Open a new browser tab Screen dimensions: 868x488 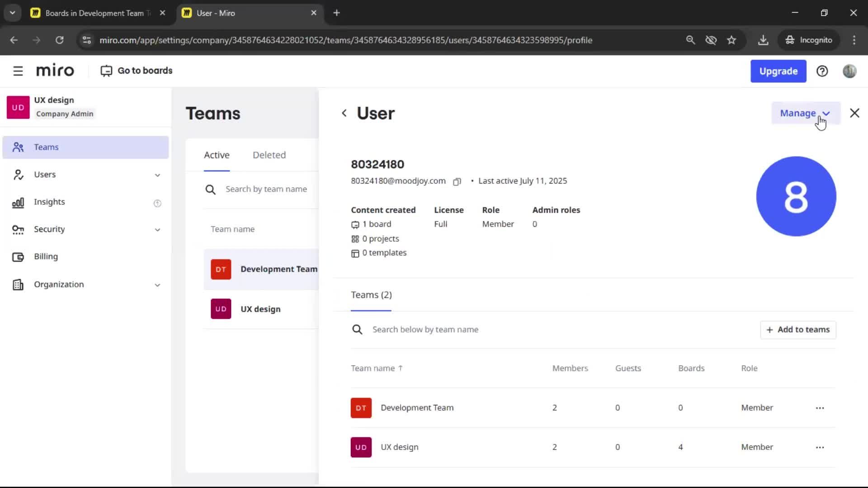pos(336,13)
